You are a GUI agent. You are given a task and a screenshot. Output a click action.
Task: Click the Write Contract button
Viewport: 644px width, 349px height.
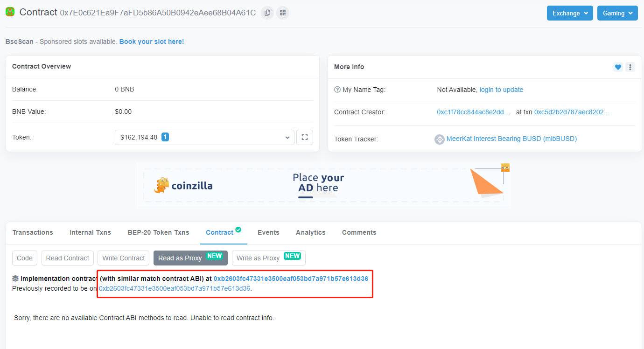click(x=124, y=258)
